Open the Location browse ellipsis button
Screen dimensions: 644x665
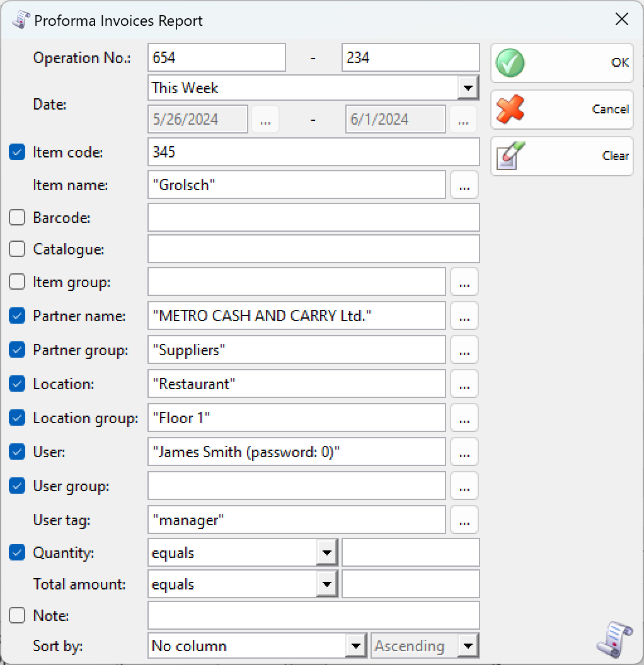click(x=464, y=384)
